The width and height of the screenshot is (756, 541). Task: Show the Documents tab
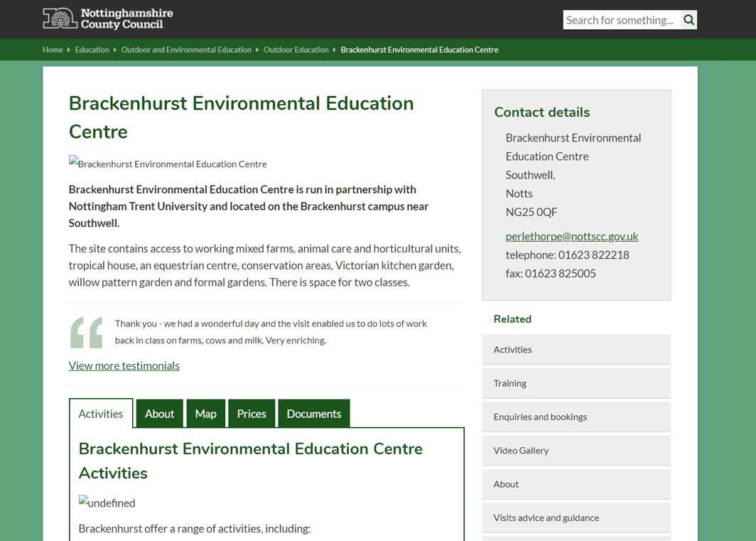pyautogui.click(x=314, y=414)
